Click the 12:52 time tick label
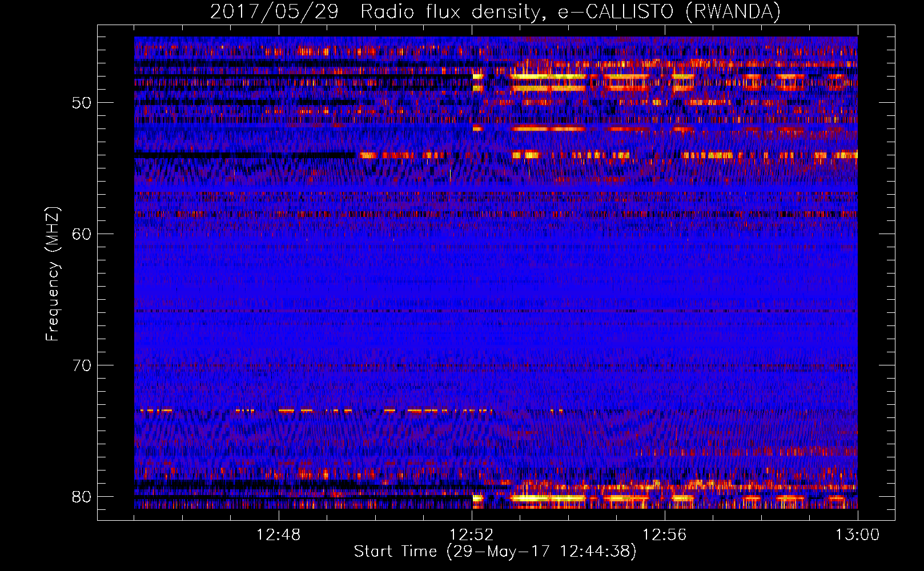The image size is (924, 571). (x=472, y=535)
